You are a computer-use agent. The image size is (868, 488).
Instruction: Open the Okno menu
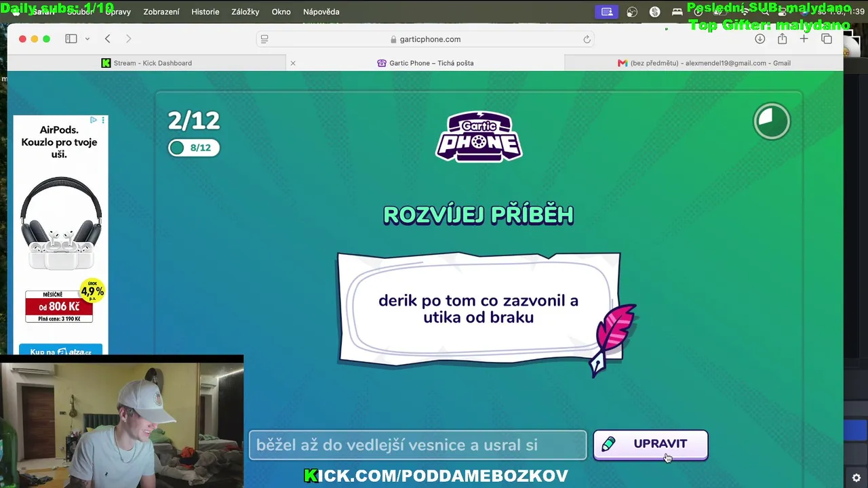pyautogui.click(x=281, y=12)
